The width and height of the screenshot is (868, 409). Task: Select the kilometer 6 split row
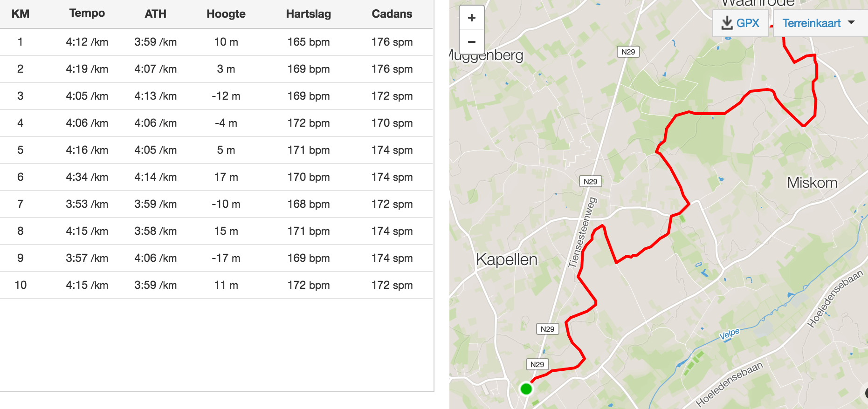(x=216, y=177)
